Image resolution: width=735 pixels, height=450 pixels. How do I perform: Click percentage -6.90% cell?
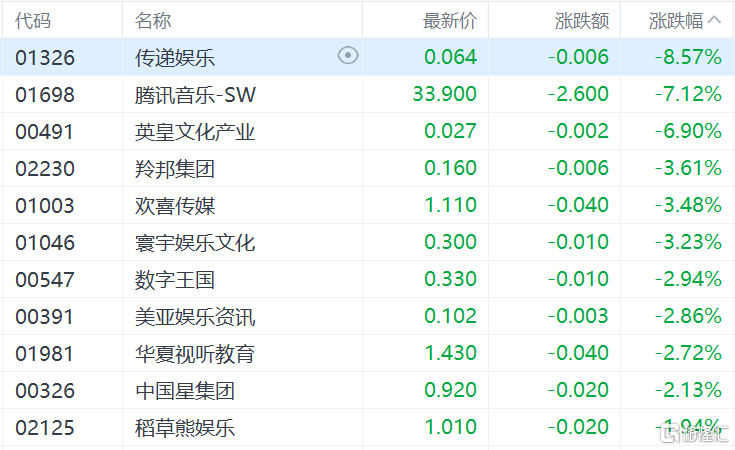pyautogui.click(x=688, y=131)
